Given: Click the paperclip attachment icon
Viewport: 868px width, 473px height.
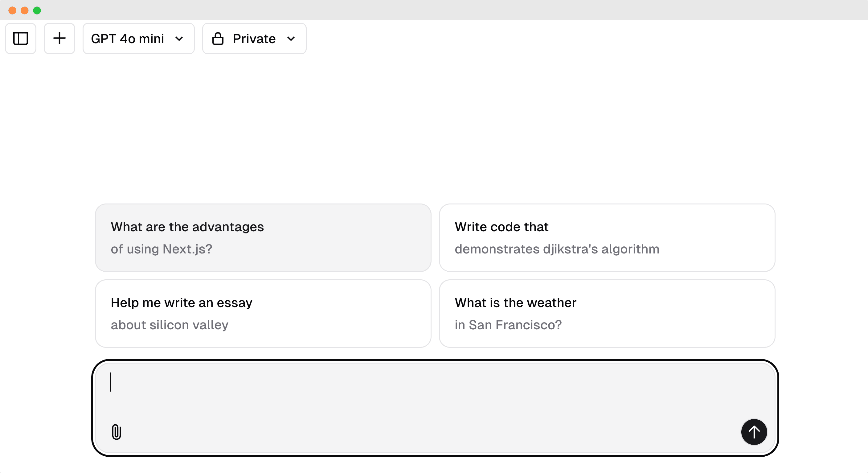Looking at the screenshot, I should coord(116,432).
